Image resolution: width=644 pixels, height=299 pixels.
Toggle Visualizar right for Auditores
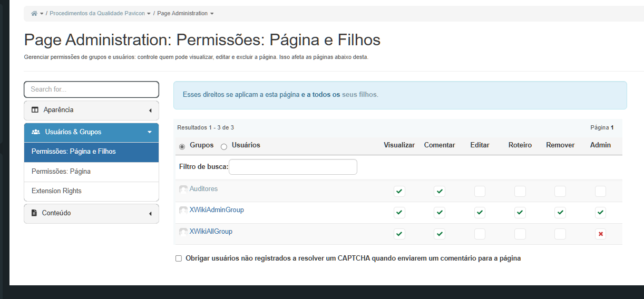pyautogui.click(x=399, y=191)
